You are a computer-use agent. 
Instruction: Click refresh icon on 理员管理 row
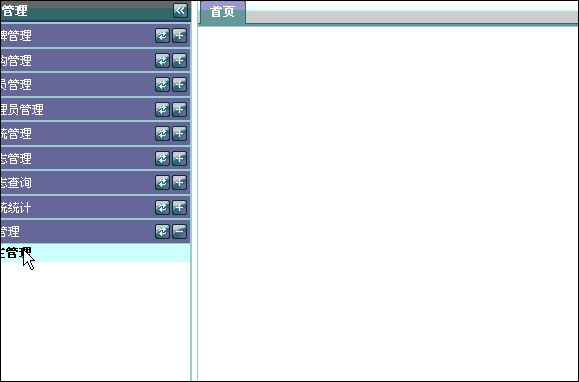pyautogui.click(x=162, y=110)
